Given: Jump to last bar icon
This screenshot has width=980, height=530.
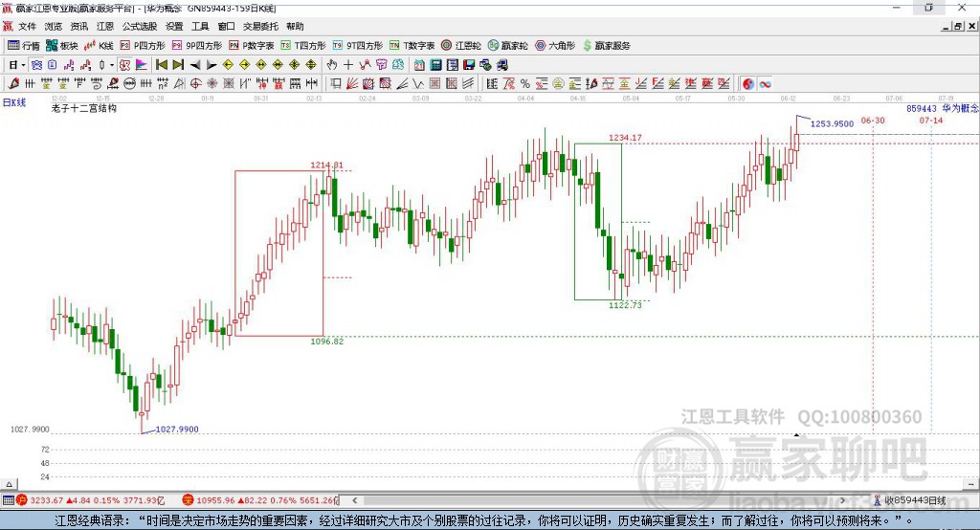Looking at the screenshot, I should (178, 65).
